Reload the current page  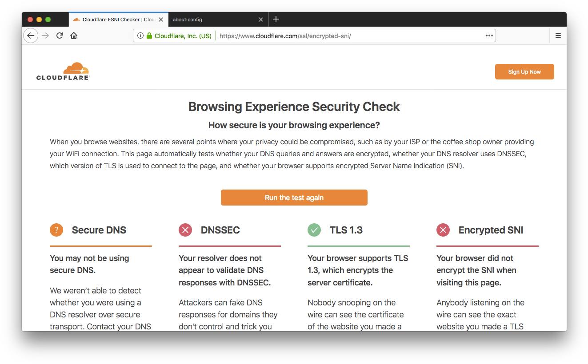tap(60, 36)
